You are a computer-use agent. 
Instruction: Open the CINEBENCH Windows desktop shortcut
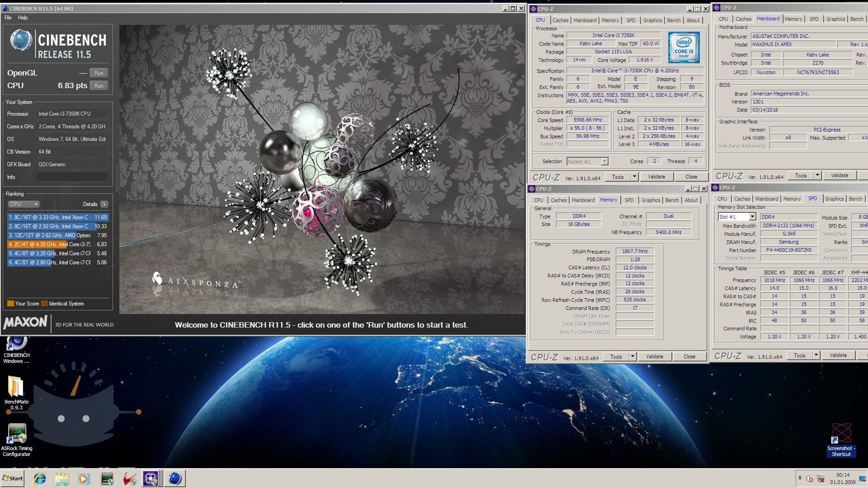[17, 350]
